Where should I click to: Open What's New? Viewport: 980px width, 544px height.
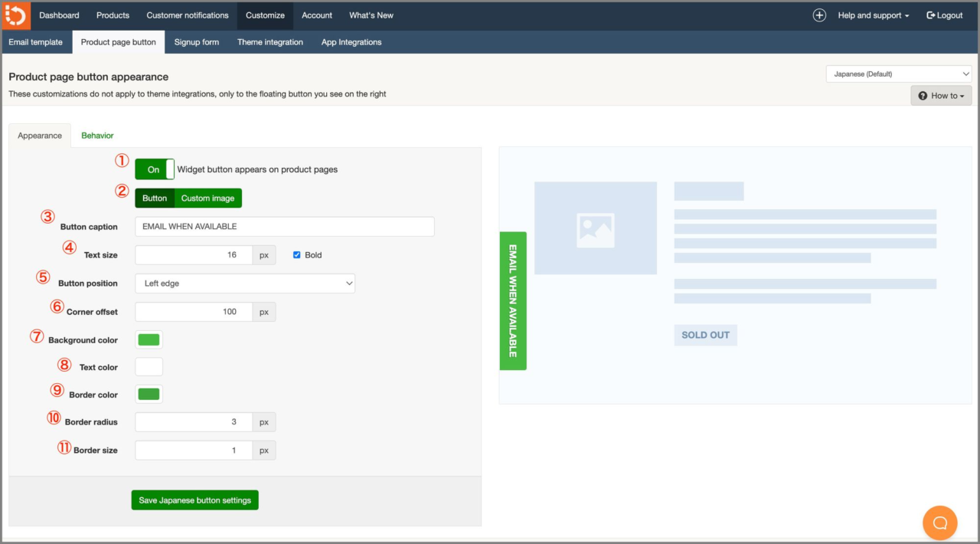coord(371,15)
